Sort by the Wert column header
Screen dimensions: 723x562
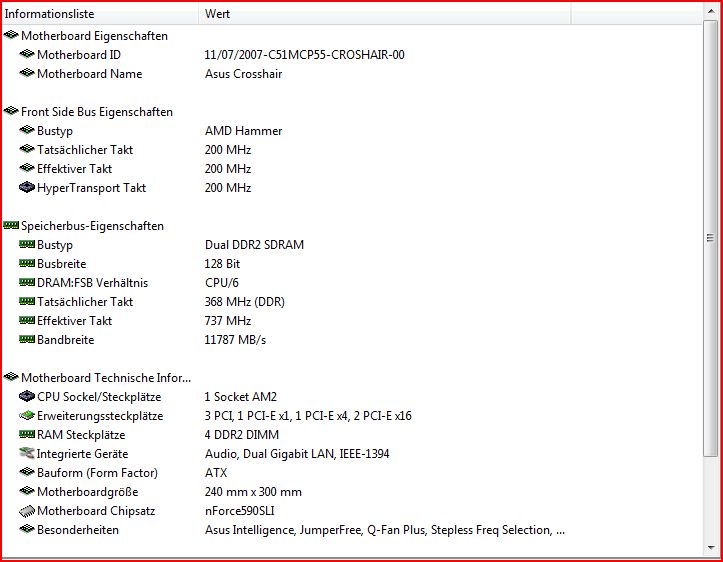coord(385,13)
